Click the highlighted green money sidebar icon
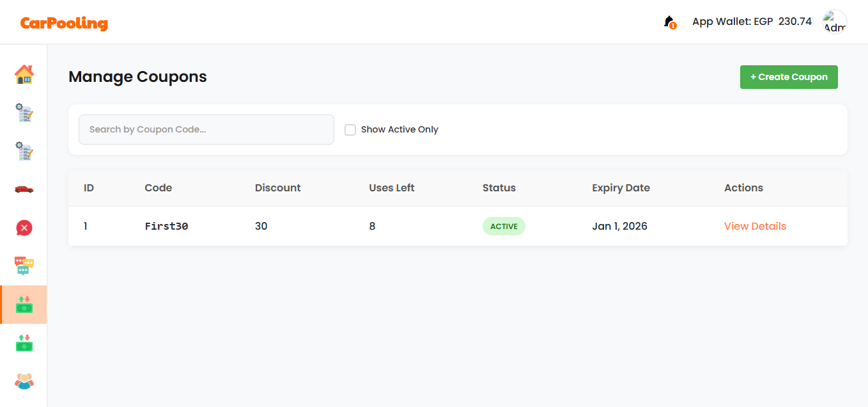 click(24, 305)
